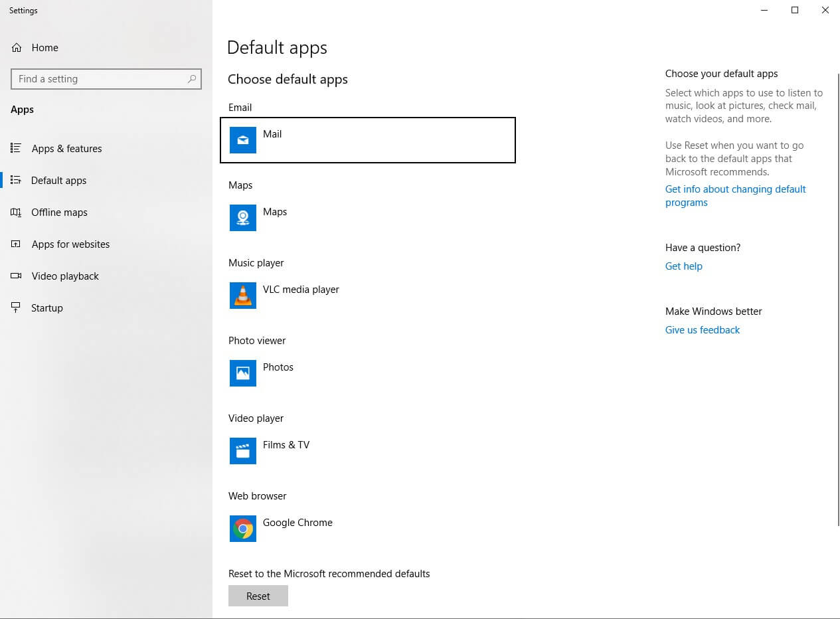Click the Photos app icon
Image resolution: width=840 pixels, height=619 pixels.
(243, 373)
